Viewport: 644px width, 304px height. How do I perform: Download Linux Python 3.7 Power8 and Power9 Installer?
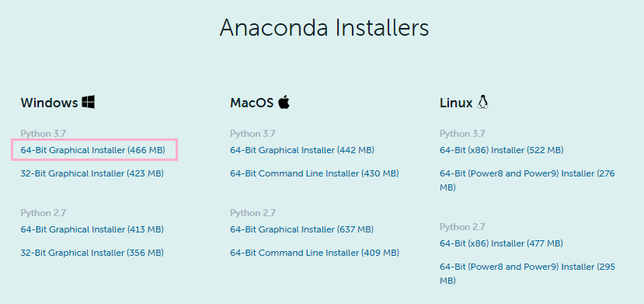point(527,180)
